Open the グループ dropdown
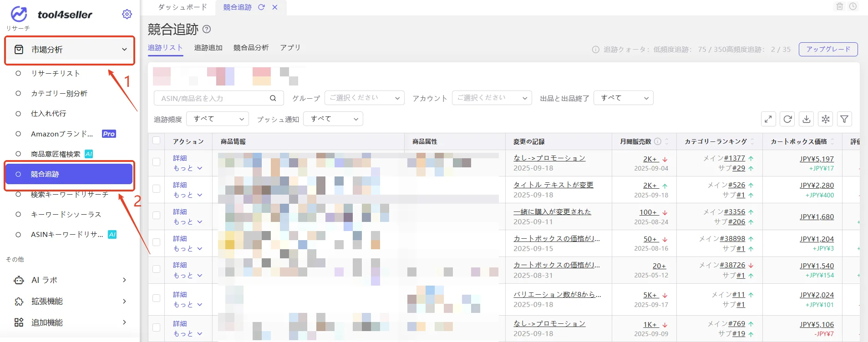Image resolution: width=868 pixels, height=342 pixels. (x=365, y=98)
